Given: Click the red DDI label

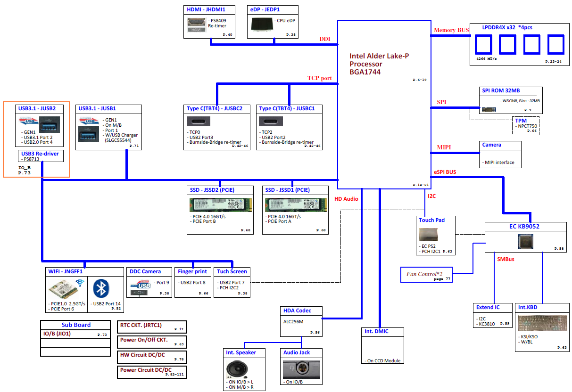Looking at the screenshot, I should (325, 39).
